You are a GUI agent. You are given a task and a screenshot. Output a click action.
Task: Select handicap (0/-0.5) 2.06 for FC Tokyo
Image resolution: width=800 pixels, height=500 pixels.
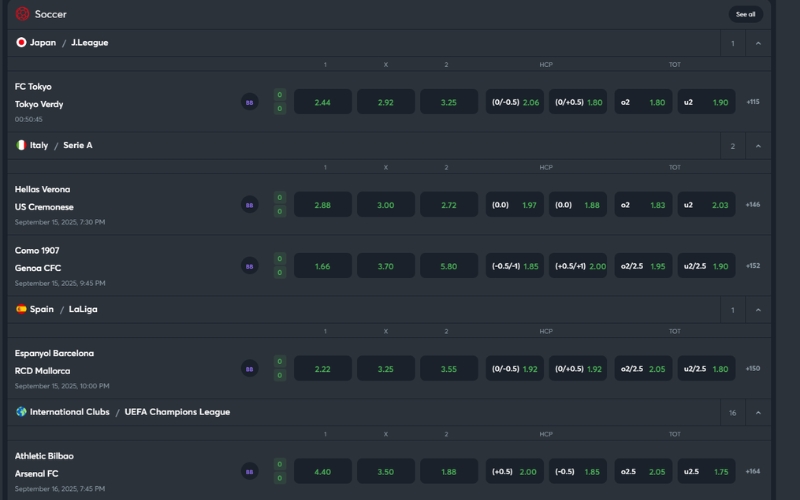(x=515, y=102)
